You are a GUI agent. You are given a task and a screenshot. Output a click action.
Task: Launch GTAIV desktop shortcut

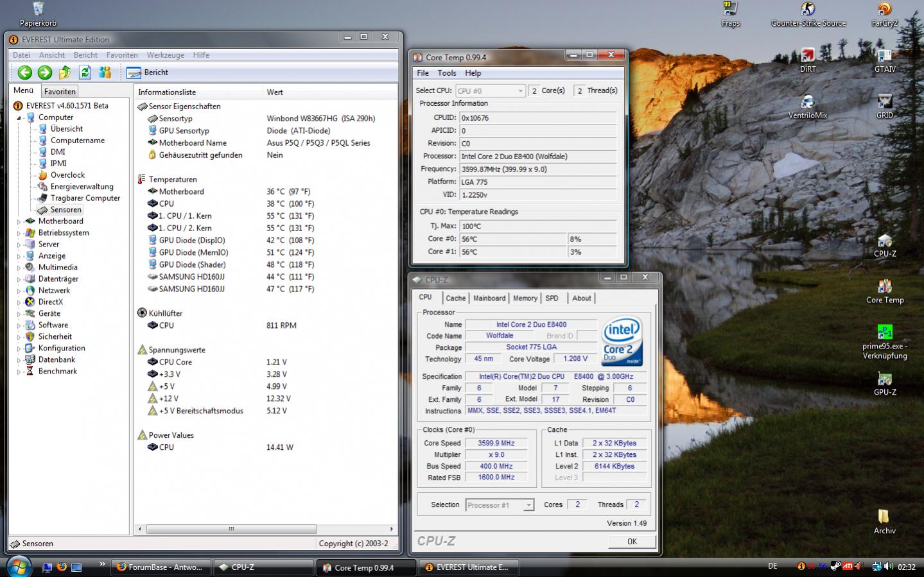coord(885,60)
